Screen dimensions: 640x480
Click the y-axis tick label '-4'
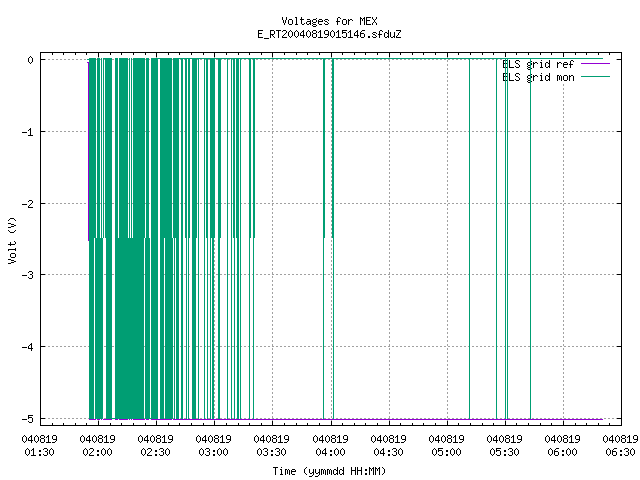(28, 347)
